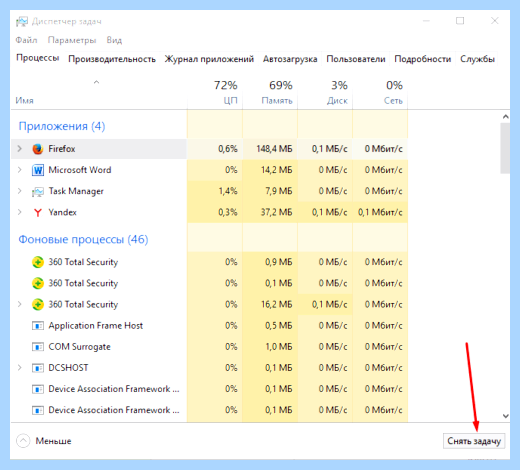The image size is (520, 470).
Task: Switch to the Журнал приложений tab
Action: tap(209, 59)
